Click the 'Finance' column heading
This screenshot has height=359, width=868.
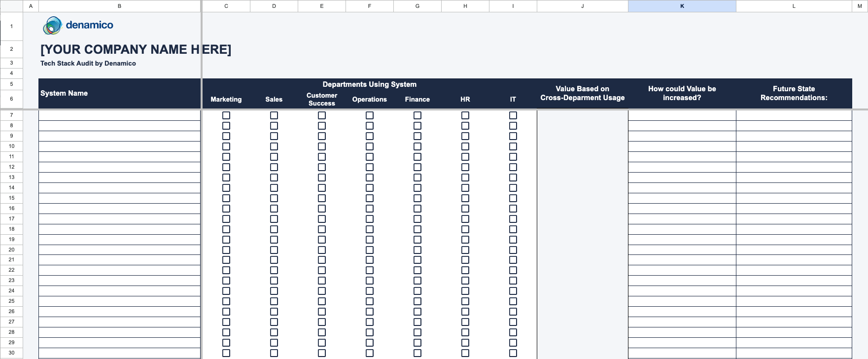point(417,99)
